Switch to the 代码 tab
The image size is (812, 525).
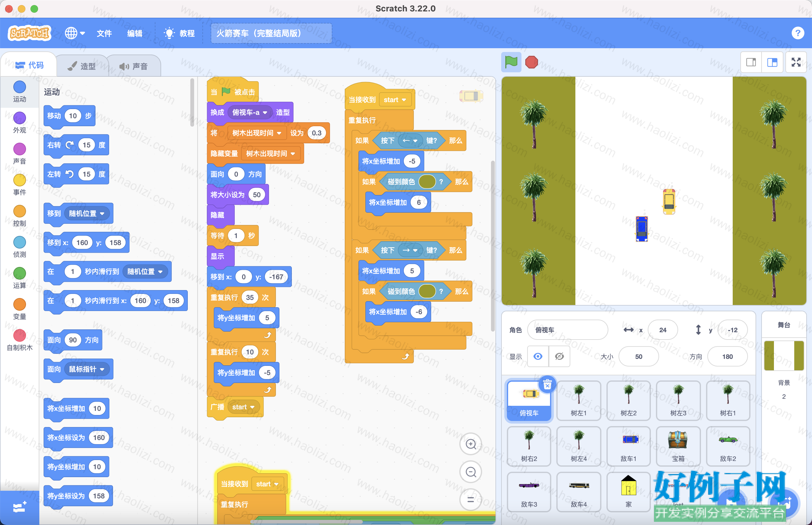[x=29, y=65]
